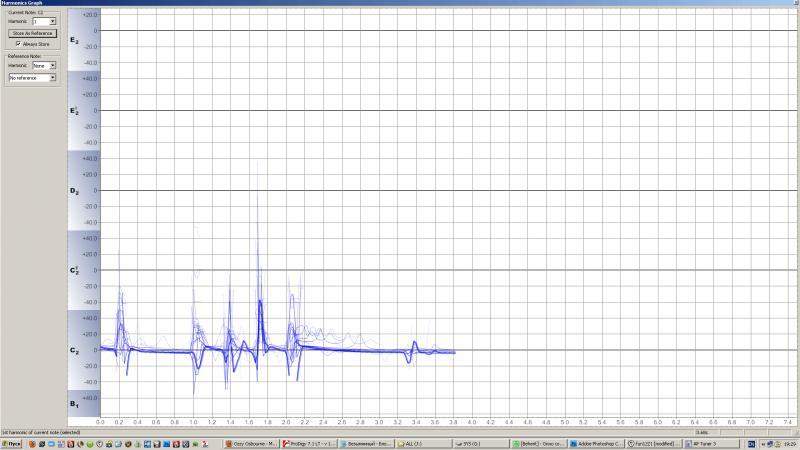Image resolution: width=800 pixels, height=450 pixels.
Task: Click the D2 note label on axis
Action: click(73, 190)
